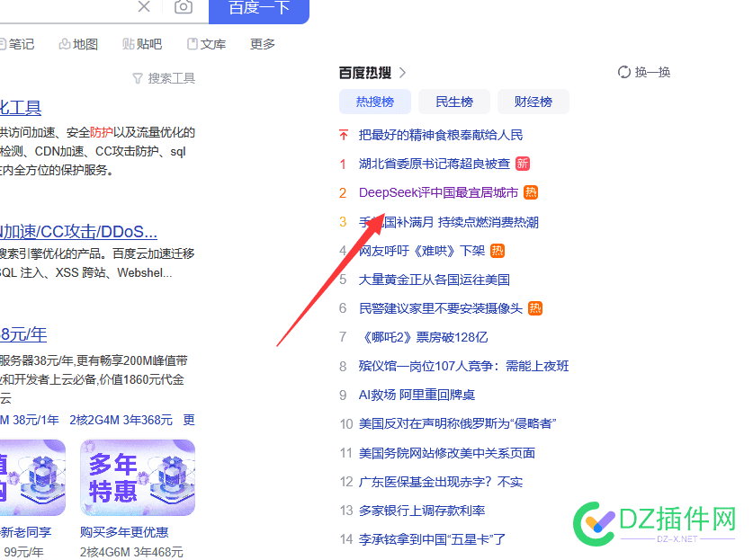Click rank number 10 in the hot list
The image size is (753, 560).
pyautogui.click(x=346, y=423)
